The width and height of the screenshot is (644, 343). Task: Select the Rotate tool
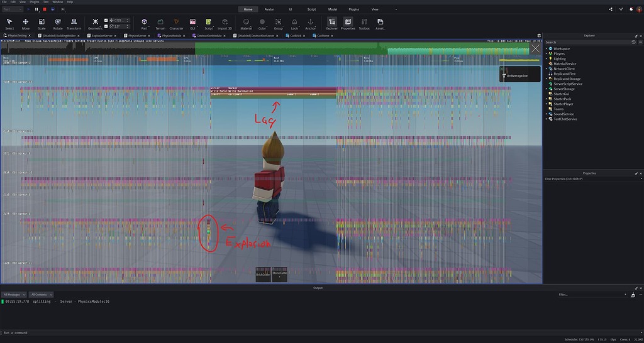pyautogui.click(x=58, y=23)
